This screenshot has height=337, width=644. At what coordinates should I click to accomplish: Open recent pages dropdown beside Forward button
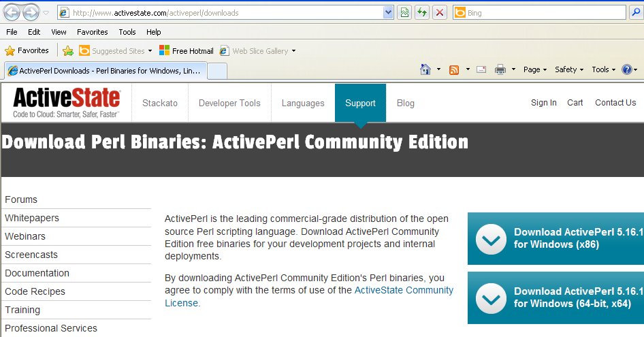[x=46, y=13]
